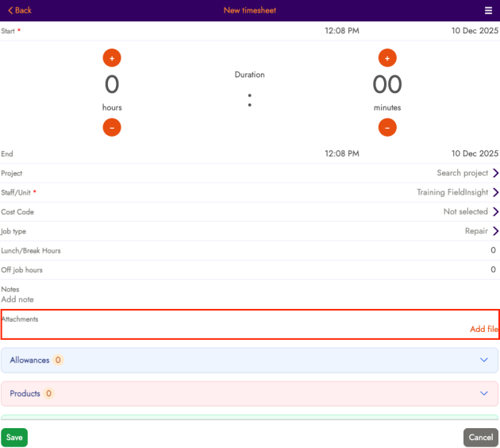The width and height of the screenshot is (500, 448).
Task: Edit the Start time 12:08 PM
Action: (x=342, y=31)
